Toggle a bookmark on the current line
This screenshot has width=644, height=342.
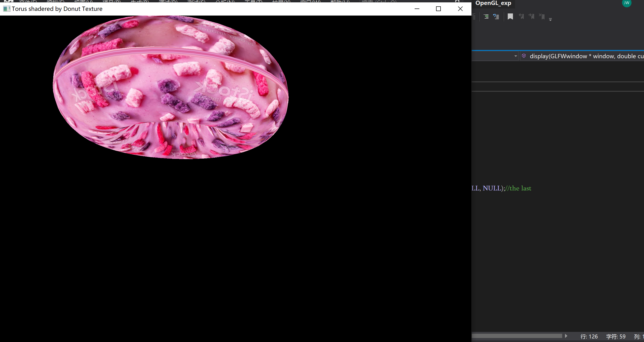click(510, 16)
